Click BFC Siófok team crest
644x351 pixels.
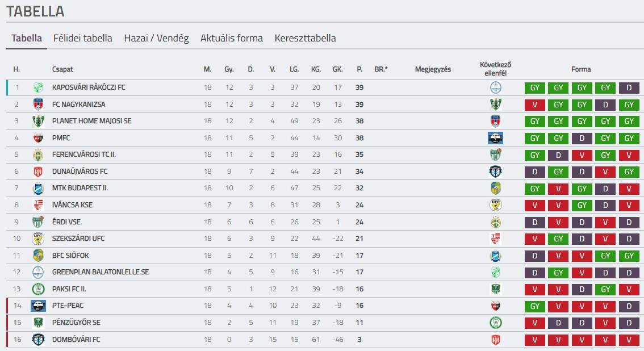coord(38,255)
